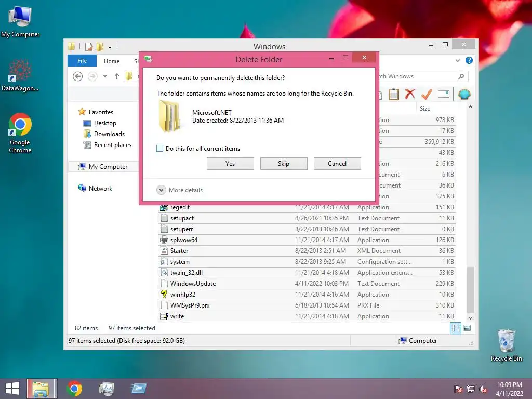Select the splwow64 application

coord(307,240)
